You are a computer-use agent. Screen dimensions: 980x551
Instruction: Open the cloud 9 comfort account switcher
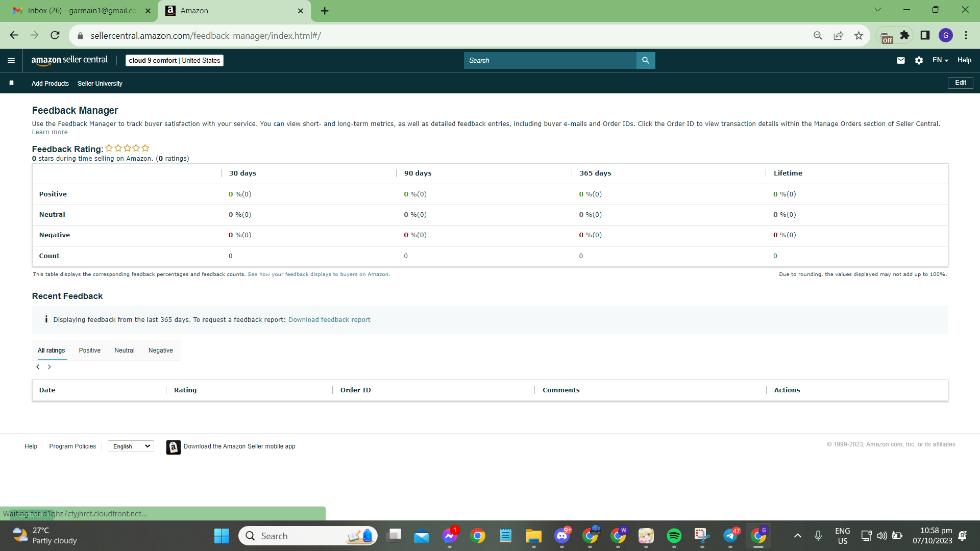pyautogui.click(x=175, y=60)
